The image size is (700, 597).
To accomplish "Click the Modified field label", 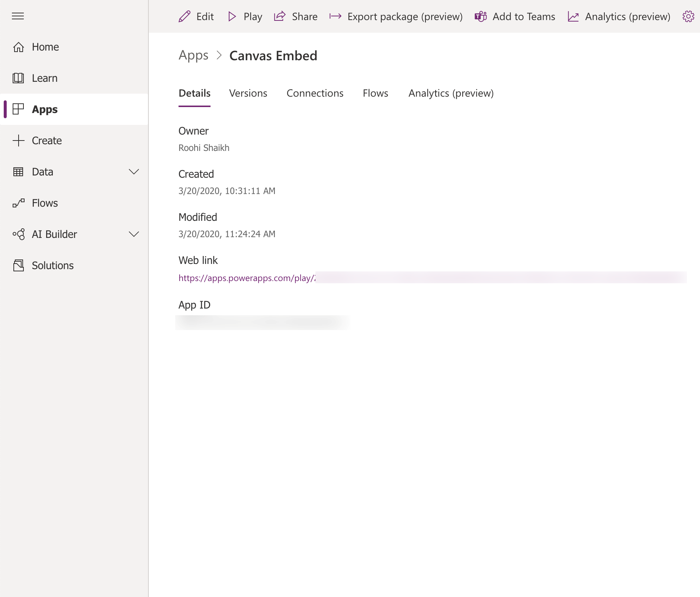I will coord(198,217).
